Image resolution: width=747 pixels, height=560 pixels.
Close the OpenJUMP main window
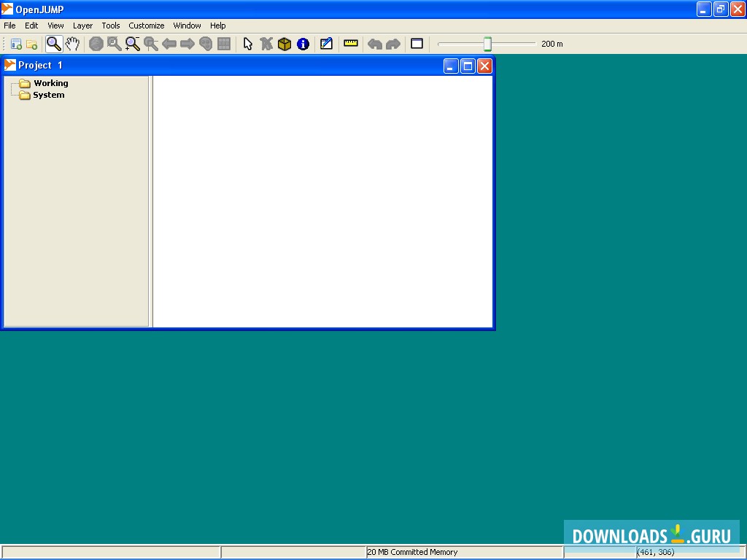(738, 9)
